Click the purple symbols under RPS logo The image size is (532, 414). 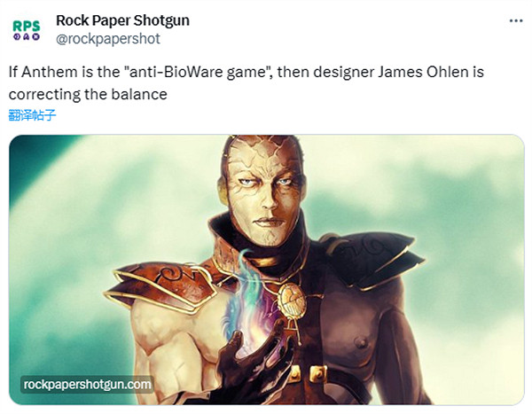(27, 36)
